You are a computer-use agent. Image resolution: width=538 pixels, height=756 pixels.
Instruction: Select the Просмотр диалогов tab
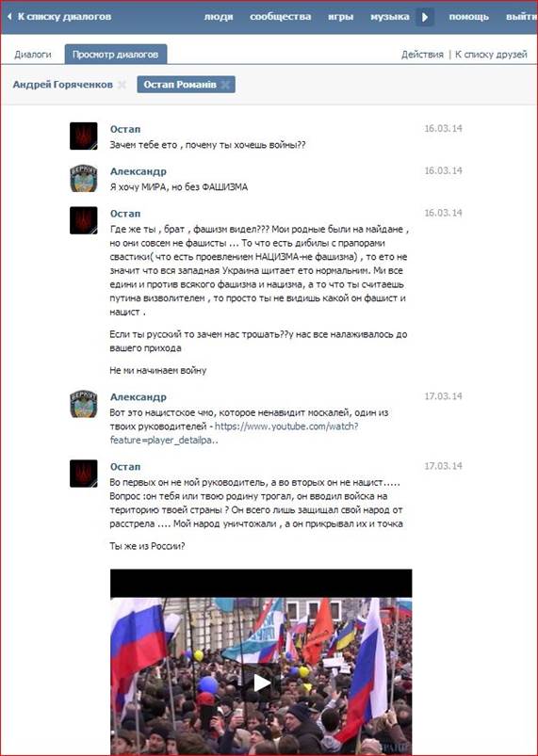pyautogui.click(x=115, y=55)
